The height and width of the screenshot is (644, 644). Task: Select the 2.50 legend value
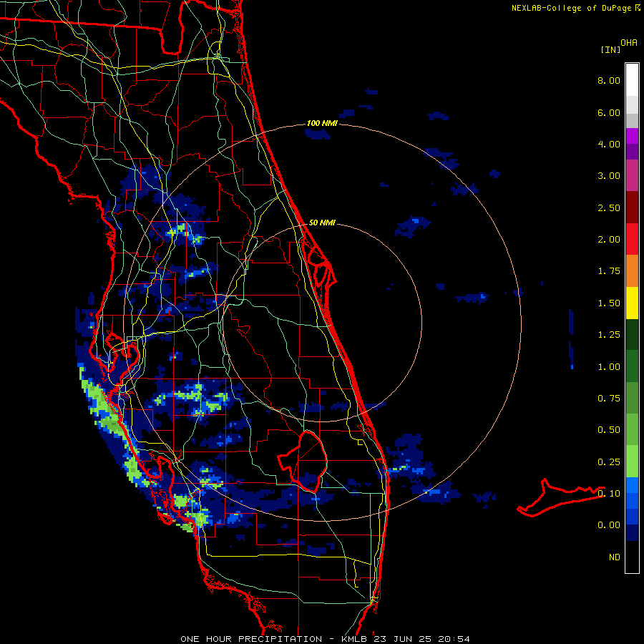(x=609, y=208)
